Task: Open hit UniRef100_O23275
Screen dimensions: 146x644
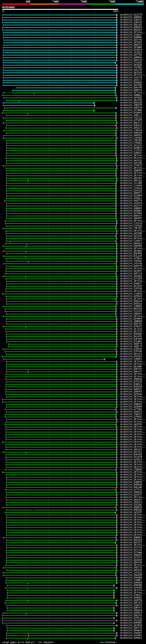Action: 131,15
